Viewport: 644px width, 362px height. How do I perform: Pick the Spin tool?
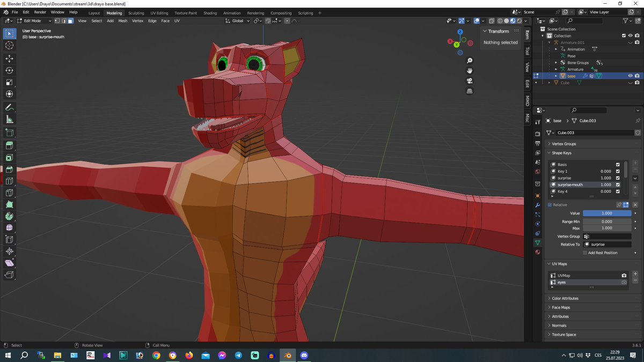point(9,216)
